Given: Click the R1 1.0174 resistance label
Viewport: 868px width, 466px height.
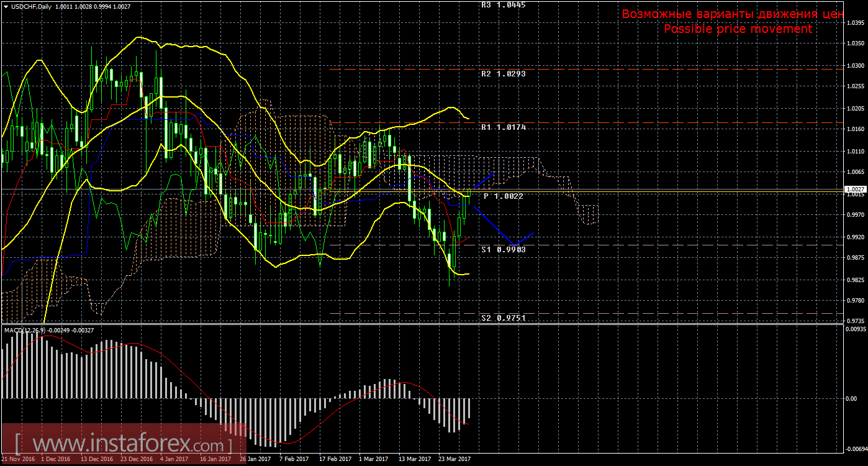Looking at the screenshot, I should (503, 127).
